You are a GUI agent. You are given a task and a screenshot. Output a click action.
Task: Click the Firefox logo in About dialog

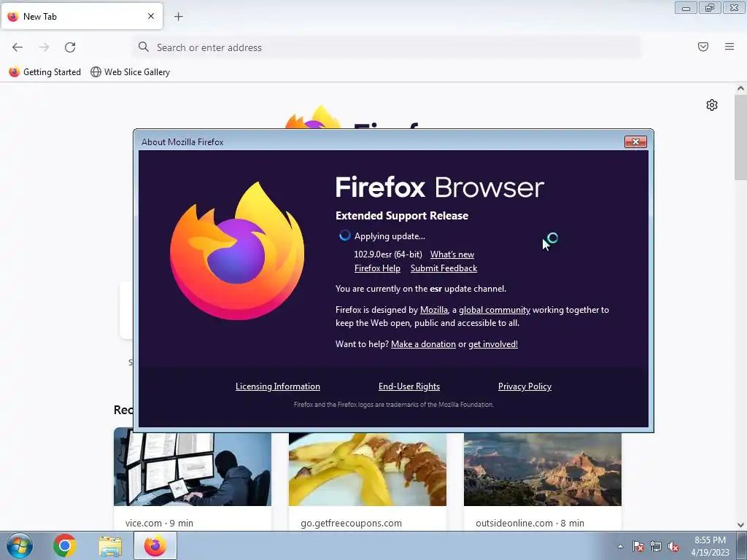pos(237,251)
